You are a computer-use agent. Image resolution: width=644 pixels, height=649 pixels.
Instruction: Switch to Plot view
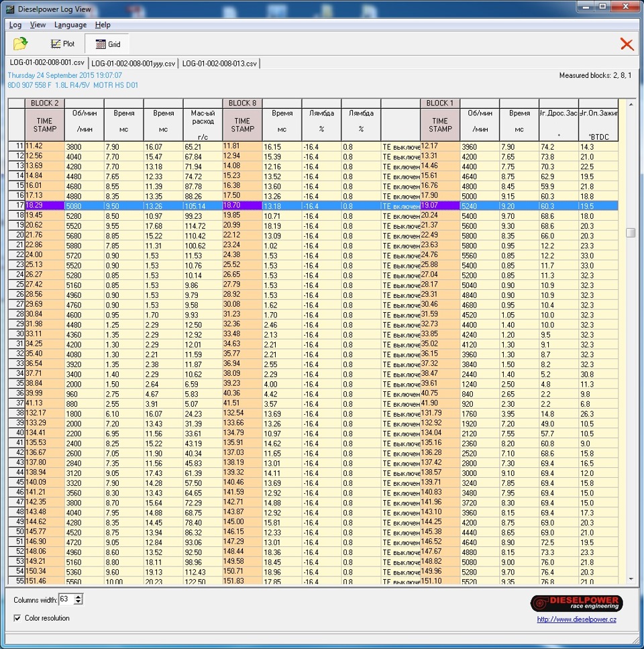coord(62,44)
